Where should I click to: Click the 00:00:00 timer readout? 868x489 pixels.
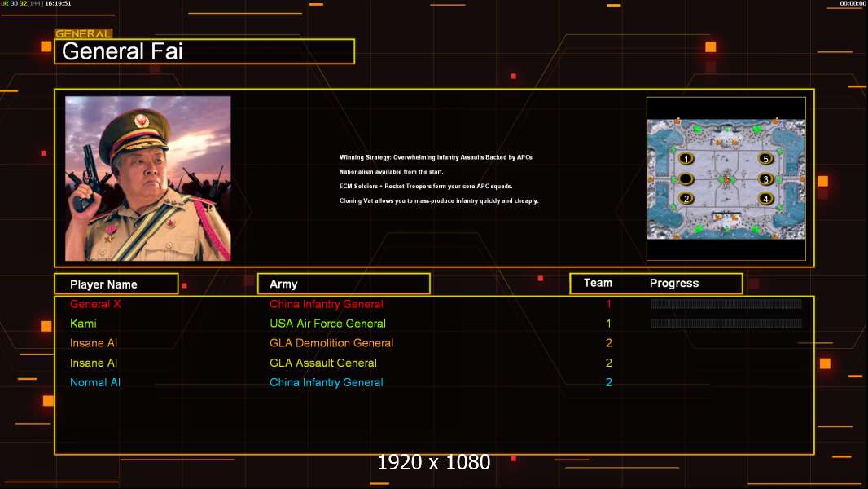(x=853, y=3)
